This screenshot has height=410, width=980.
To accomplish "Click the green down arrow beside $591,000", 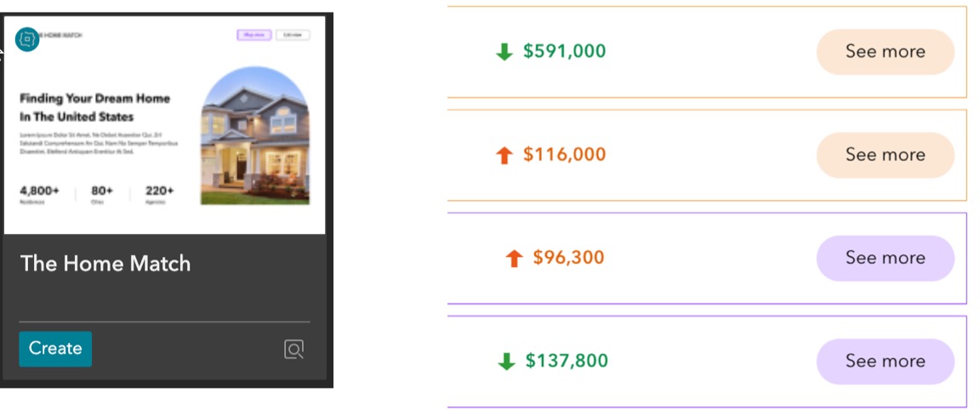I will point(504,52).
